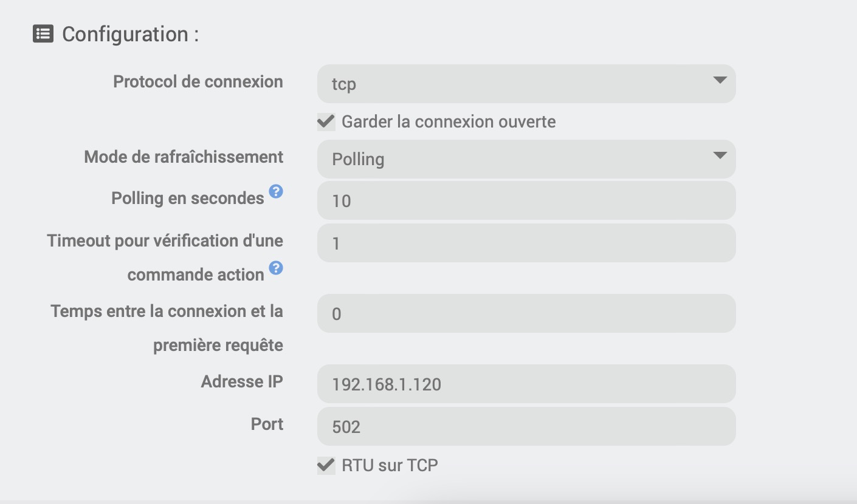This screenshot has height=504, width=857.
Task: Select the connexion delay field containing 0
Action: 526,313
